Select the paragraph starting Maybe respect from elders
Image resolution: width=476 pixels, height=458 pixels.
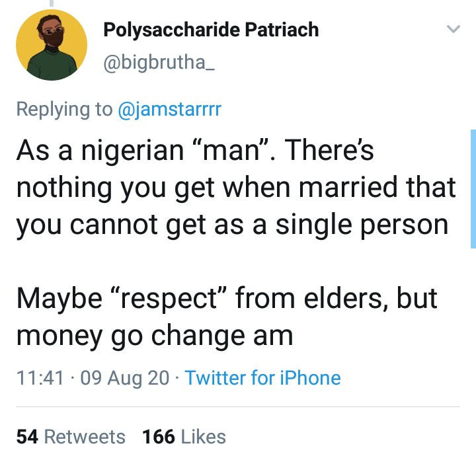227,317
